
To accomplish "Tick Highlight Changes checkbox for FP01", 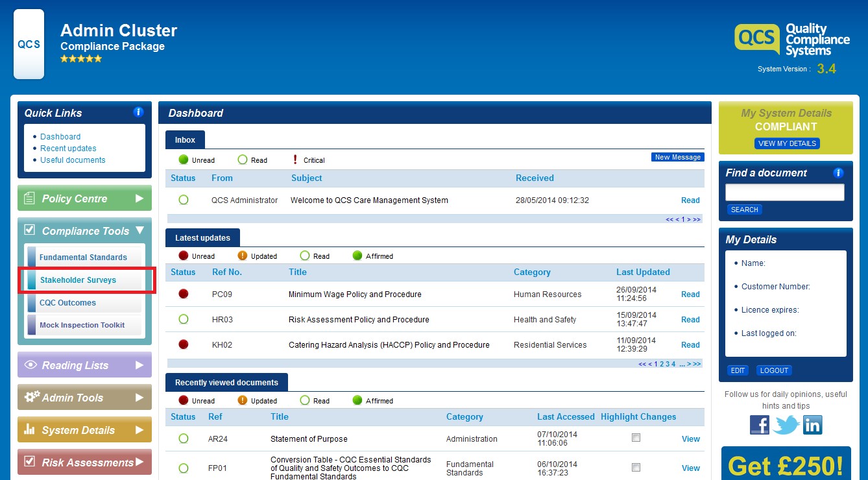I will click(636, 467).
